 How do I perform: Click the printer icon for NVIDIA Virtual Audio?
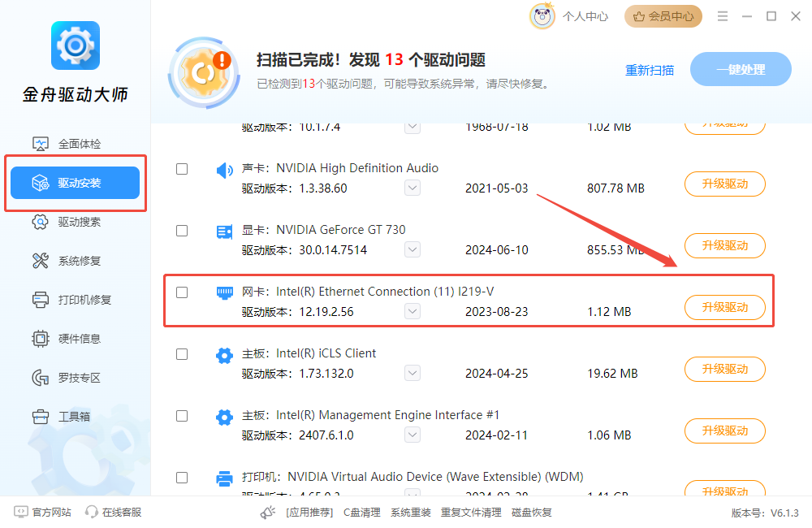(x=224, y=478)
